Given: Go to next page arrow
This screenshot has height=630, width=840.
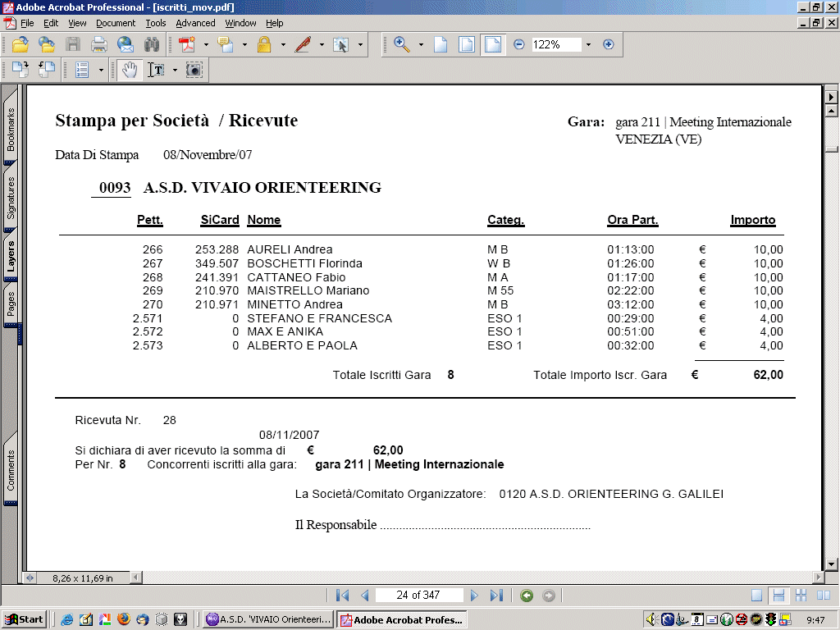Looking at the screenshot, I should click(474, 596).
